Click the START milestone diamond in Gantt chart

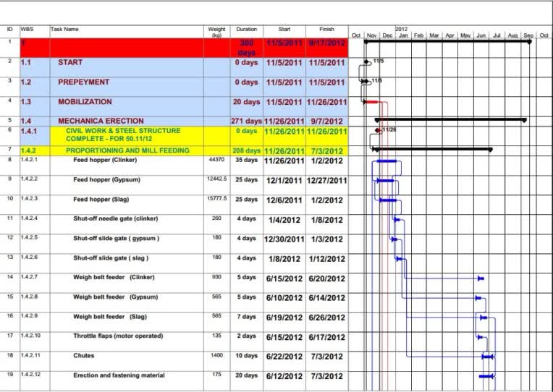coord(367,62)
